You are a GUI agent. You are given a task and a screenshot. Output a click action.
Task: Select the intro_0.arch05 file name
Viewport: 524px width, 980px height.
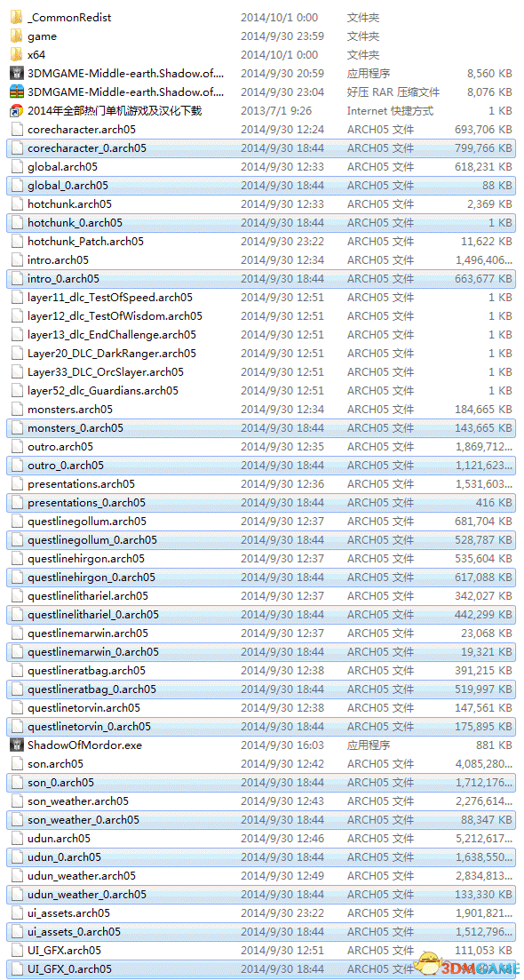point(63,279)
